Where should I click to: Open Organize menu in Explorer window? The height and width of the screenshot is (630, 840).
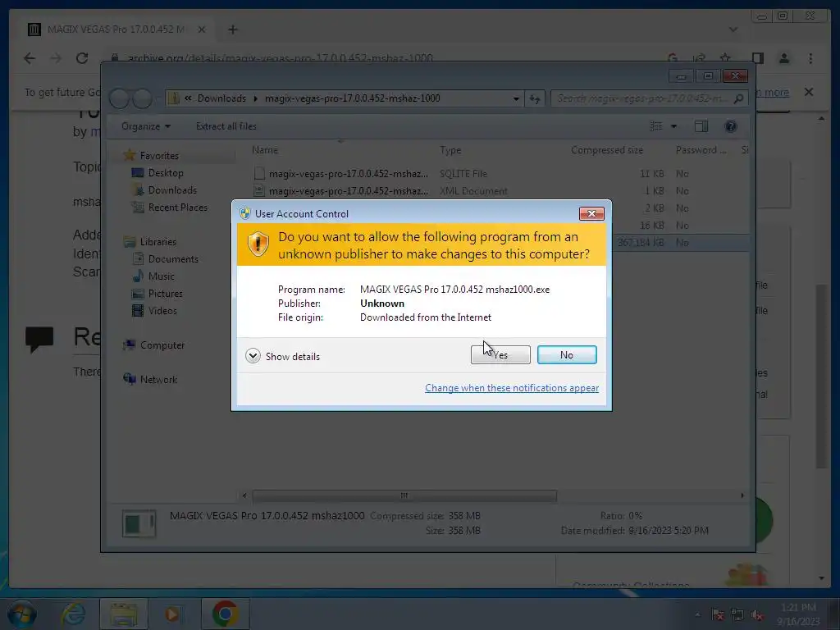click(146, 126)
